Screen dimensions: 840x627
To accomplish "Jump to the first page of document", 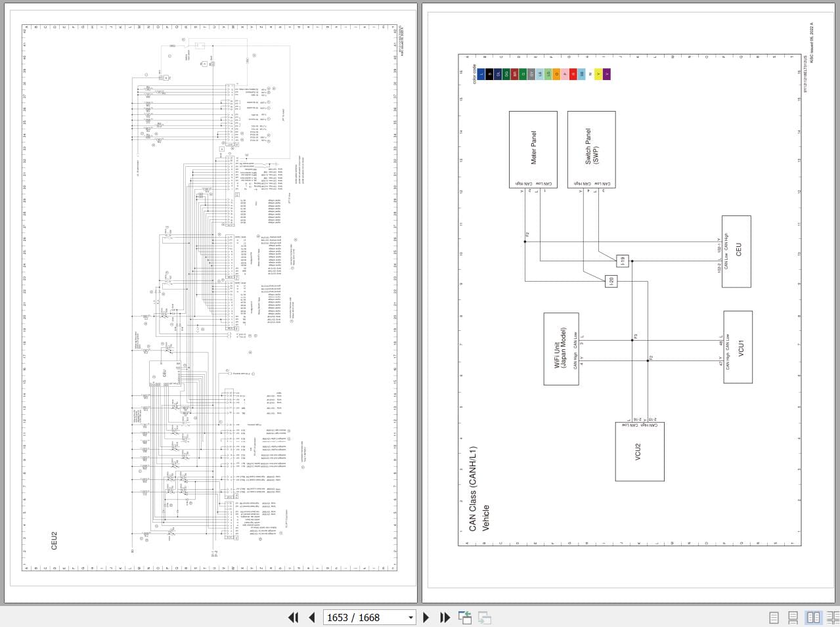I will click(x=293, y=617).
